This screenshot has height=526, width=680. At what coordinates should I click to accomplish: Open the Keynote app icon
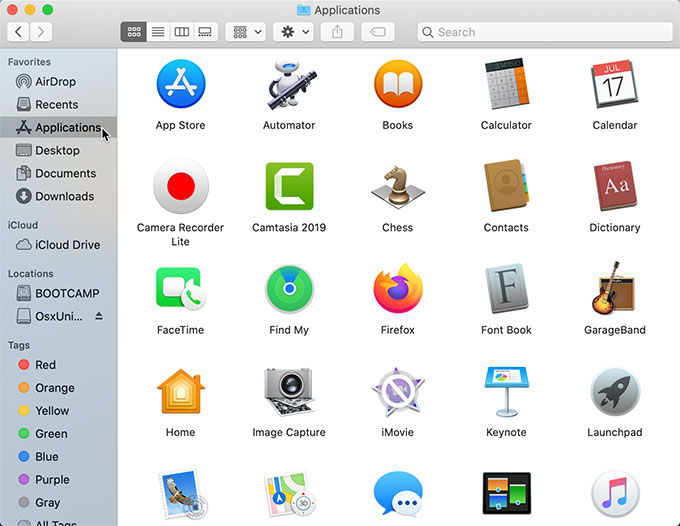(507, 392)
